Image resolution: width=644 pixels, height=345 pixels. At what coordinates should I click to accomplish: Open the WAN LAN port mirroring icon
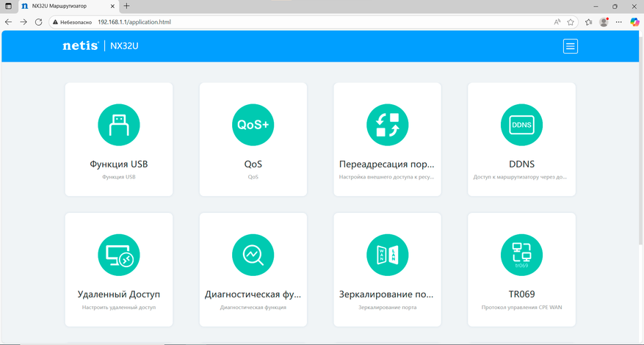click(387, 255)
